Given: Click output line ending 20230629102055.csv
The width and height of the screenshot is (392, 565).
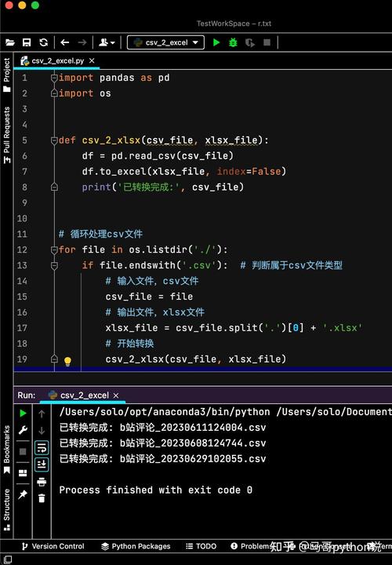Looking at the screenshot, I should tap(163, 459).
